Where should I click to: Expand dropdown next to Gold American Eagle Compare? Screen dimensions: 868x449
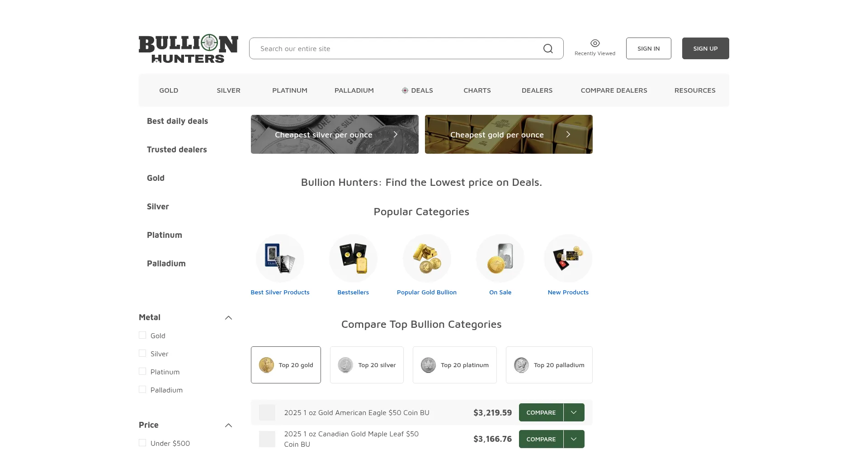(x=574, y=412)
